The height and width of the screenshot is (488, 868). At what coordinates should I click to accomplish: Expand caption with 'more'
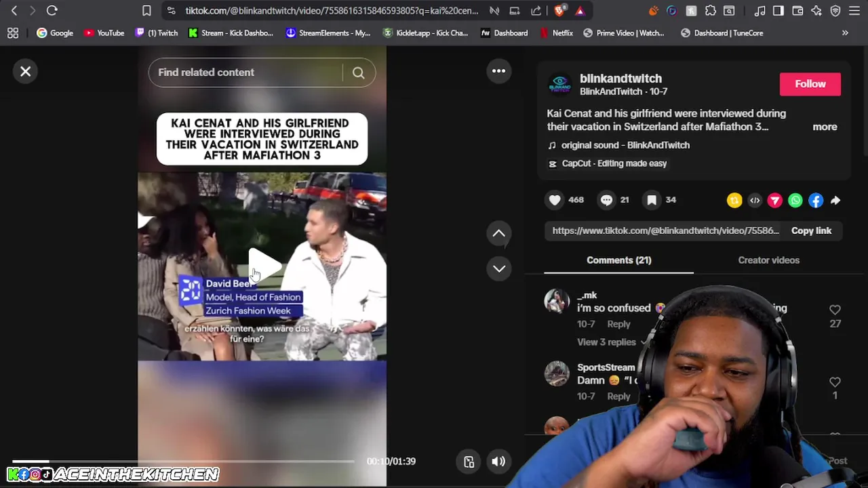(x=825, y=127)
